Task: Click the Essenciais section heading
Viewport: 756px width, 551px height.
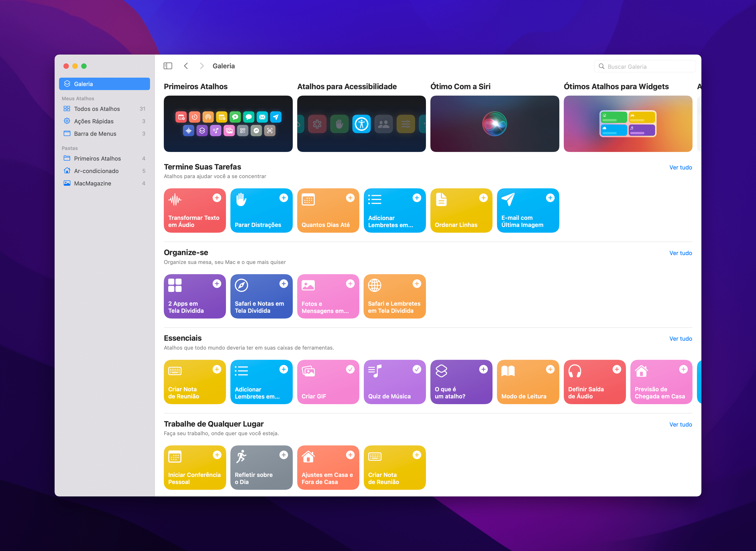Action: coord(183,338)
